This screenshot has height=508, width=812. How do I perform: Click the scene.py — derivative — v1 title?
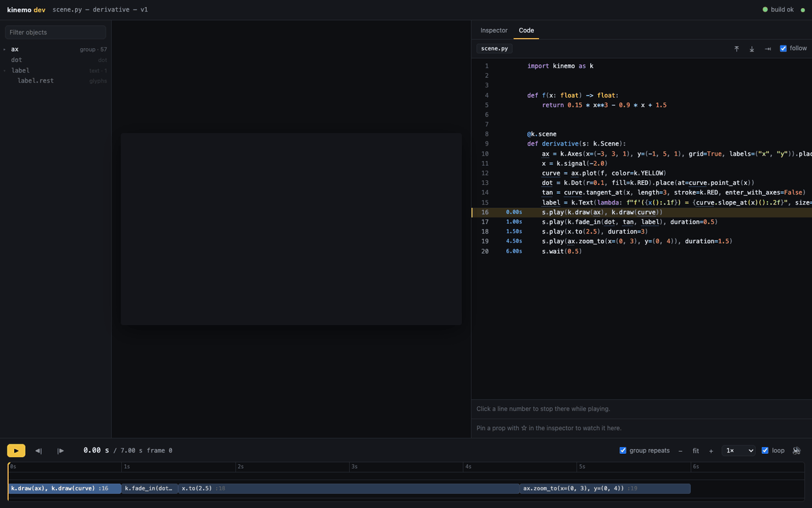pyautogui.click(x=100, y=9)
